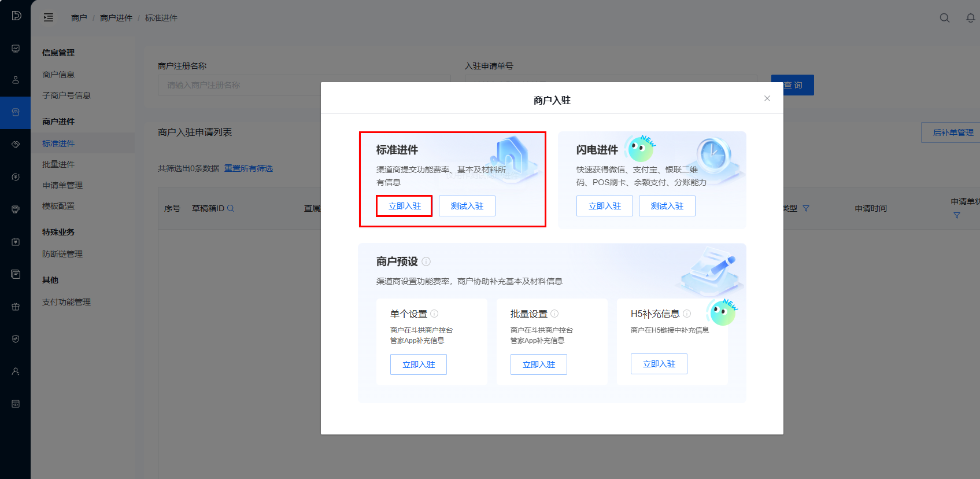This screenshot has width=980, height=479.
Task: Click 测试入驻 under 闪电进件
Action: click(667, 206)
